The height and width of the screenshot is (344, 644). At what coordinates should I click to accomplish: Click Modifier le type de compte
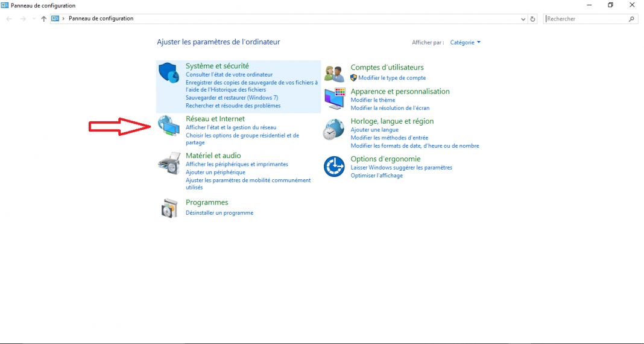point(392,78)
